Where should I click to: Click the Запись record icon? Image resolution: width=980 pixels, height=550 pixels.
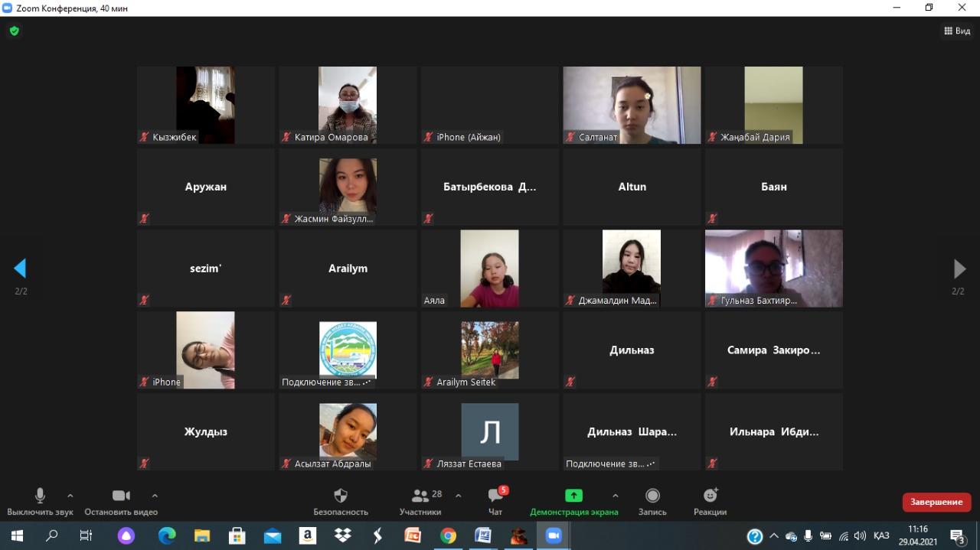click(652, 496)
